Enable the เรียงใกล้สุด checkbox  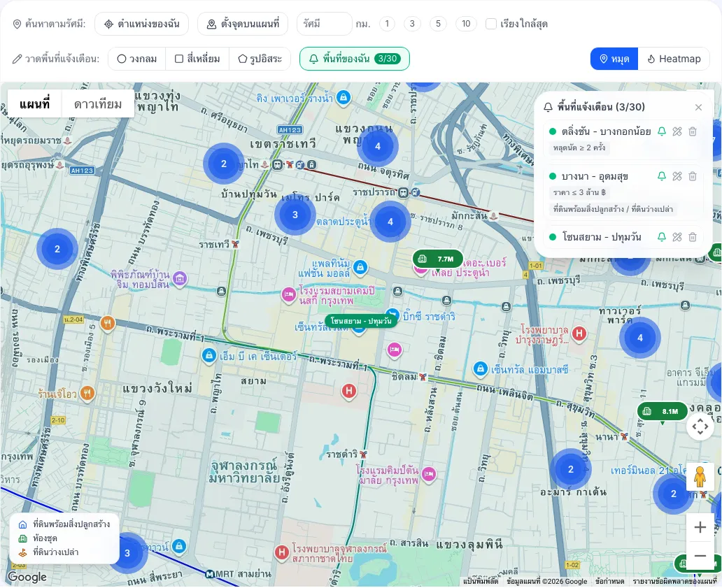491,24
